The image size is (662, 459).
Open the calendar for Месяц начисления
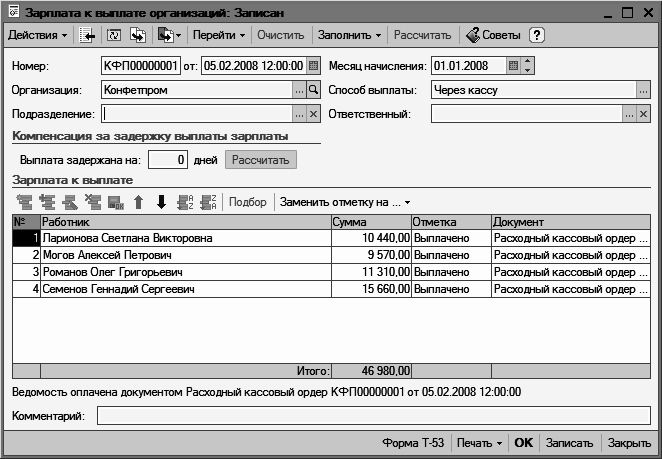tap(513, 66)
